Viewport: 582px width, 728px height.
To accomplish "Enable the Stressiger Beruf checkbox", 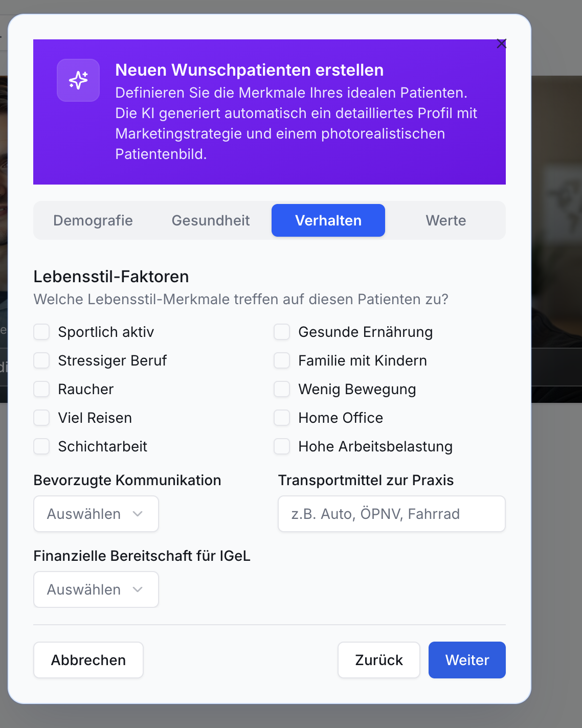I will click(x=41, y=360).
